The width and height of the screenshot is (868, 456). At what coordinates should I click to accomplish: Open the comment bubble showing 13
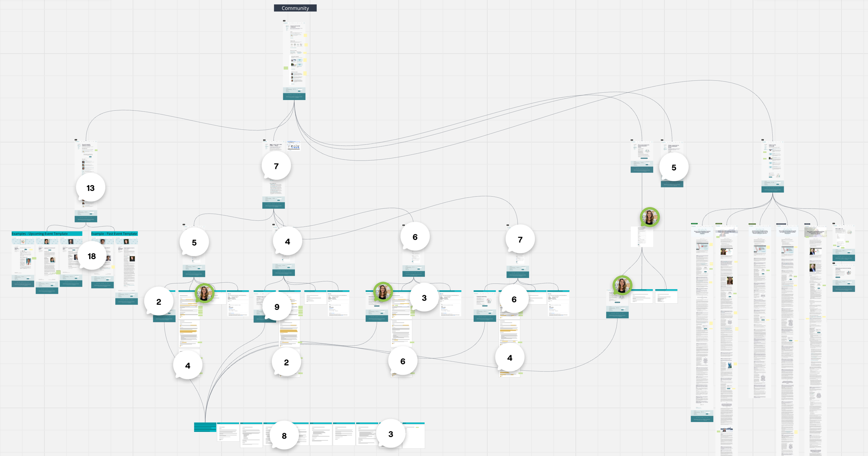pos(91,188)
